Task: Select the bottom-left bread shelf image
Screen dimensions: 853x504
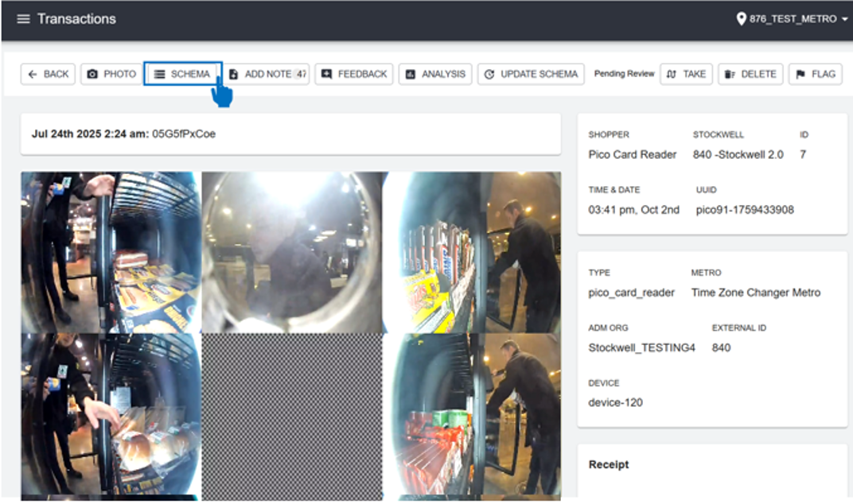Action: tap(111, 416)
